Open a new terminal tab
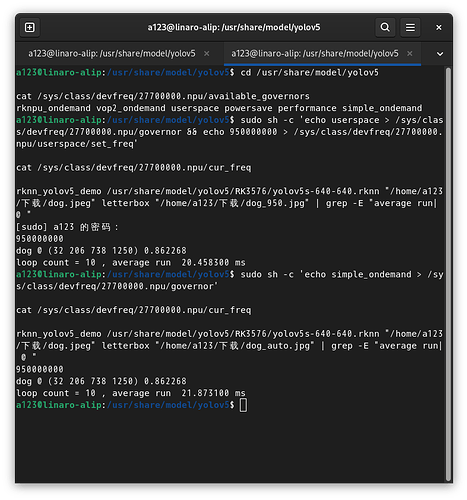This screenshot has height=500, width=467. [x=30, y=27]
